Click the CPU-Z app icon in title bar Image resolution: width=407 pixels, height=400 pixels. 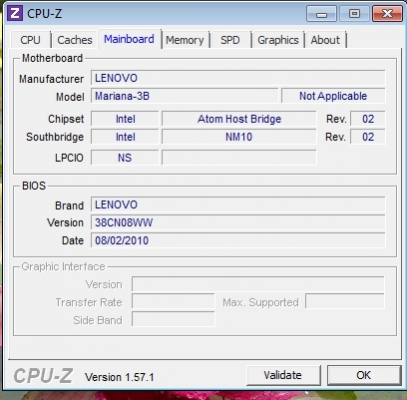[x=15, y=13]
